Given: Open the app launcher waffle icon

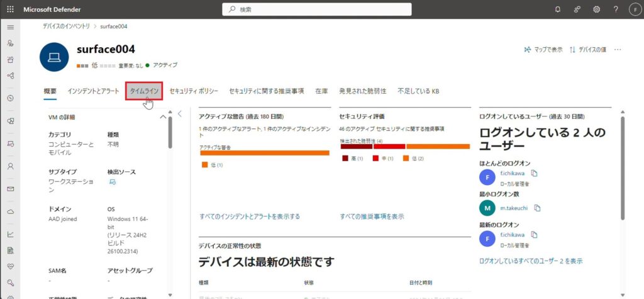Looking at the screenshot, I should click(x=10, y=9).
